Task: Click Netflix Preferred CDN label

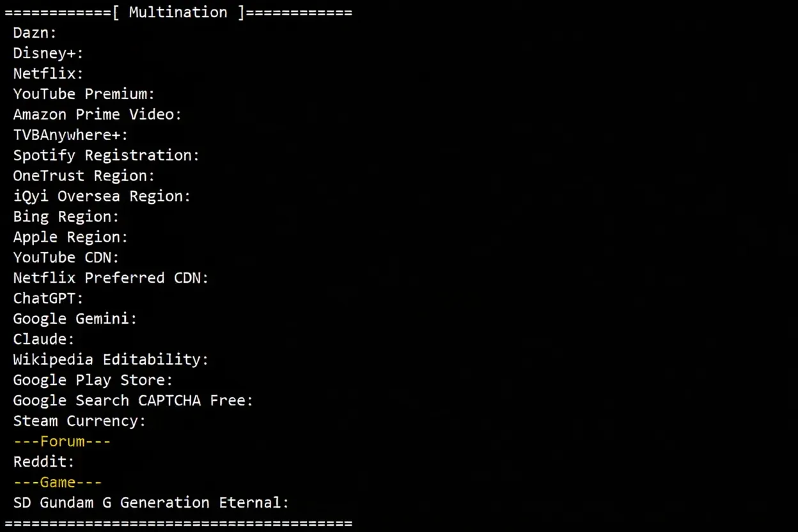Action: [111, 278]
